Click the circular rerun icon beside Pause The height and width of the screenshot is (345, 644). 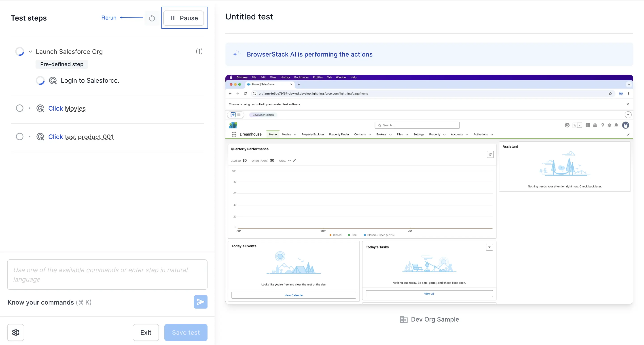pyautogui.click(x=152, y=18)
